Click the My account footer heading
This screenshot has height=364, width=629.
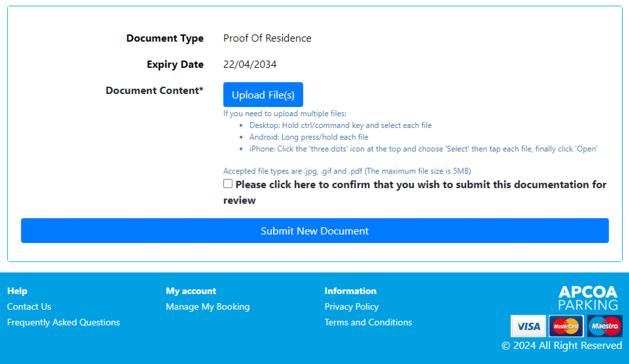tap(191, 291)
